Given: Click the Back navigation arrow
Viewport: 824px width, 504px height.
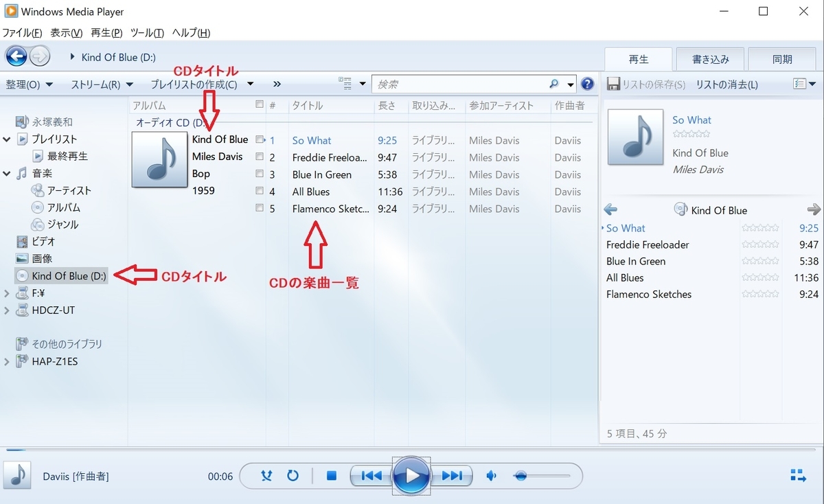Looking at the screenshot, I should (x=16, y=56).
